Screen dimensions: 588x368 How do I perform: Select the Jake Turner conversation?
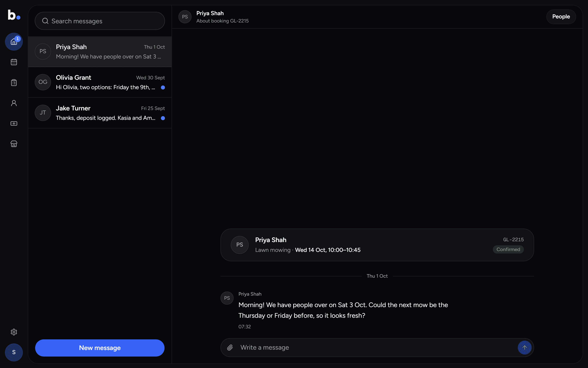point(100,113)
